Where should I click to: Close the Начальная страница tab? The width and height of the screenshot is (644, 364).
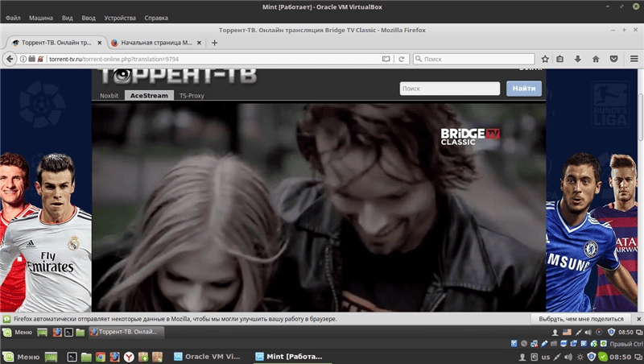click(199, 43)
